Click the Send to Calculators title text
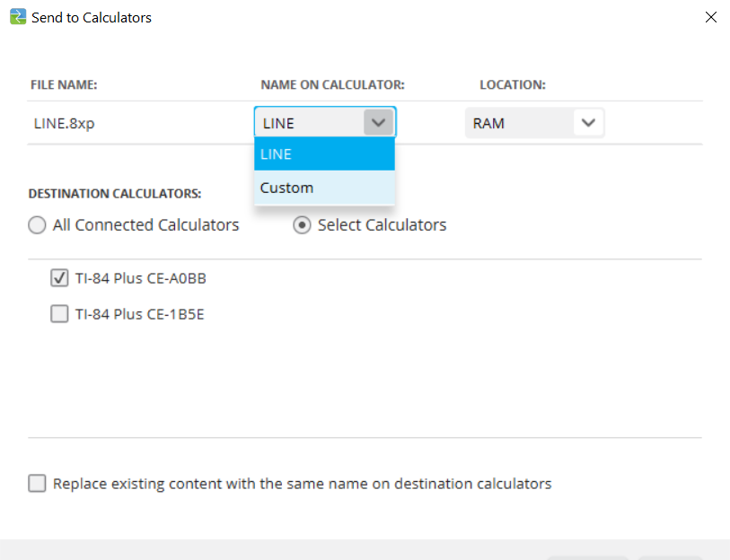 pyautogui.click(x=91, y=17)
